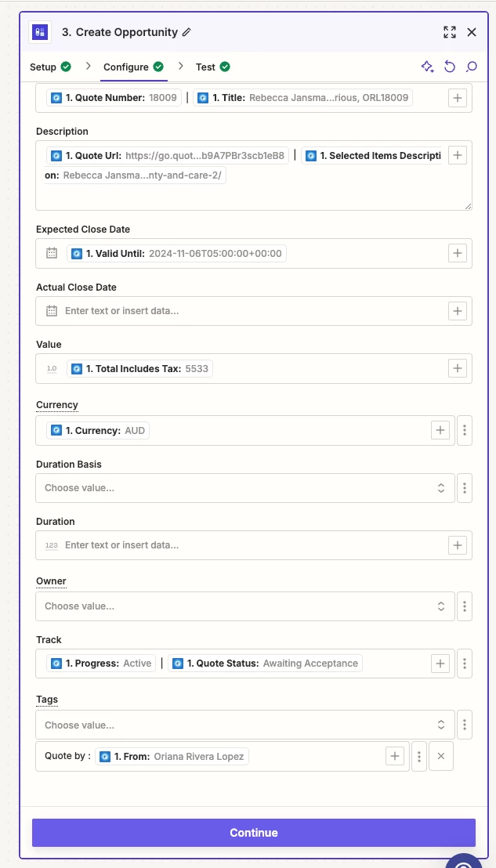Open the Duration Basis dropdown
496x868 pixels.
[245, 488]
